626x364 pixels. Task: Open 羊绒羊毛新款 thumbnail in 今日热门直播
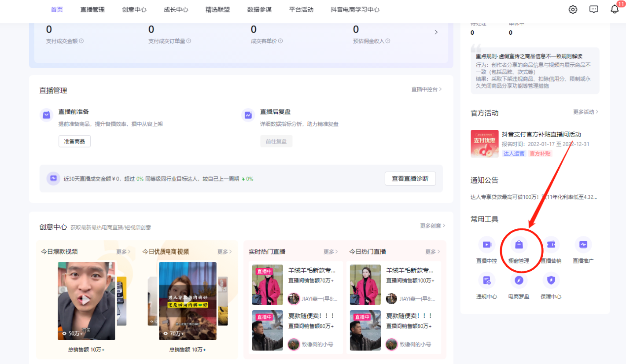point(365,285)
